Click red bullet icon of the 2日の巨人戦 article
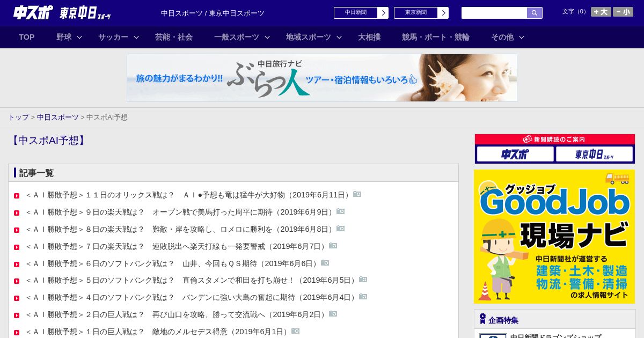The image size is (644, 338). 17,315
